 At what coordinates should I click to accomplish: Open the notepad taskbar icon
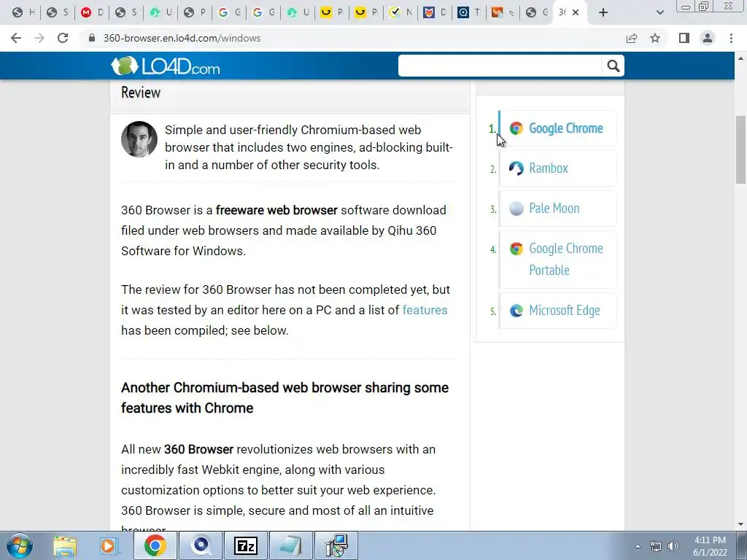coord(290,545)
